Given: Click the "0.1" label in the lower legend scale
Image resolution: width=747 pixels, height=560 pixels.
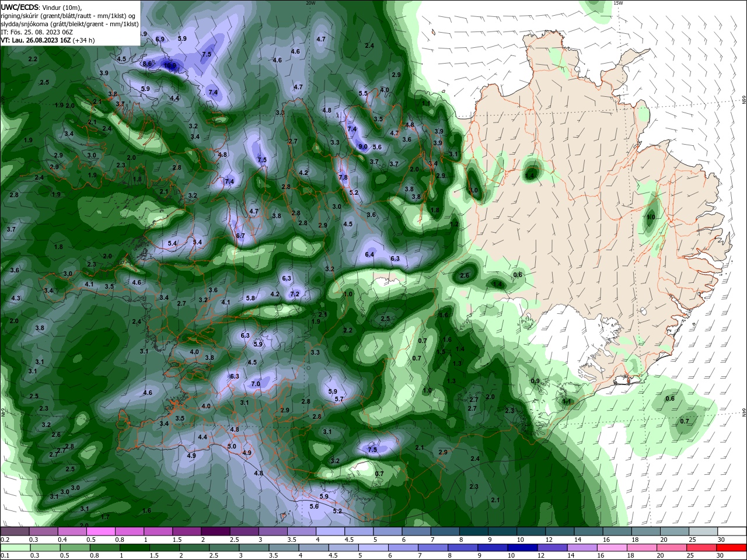Looking at the screenshot, I should click(x=5, y=555).
